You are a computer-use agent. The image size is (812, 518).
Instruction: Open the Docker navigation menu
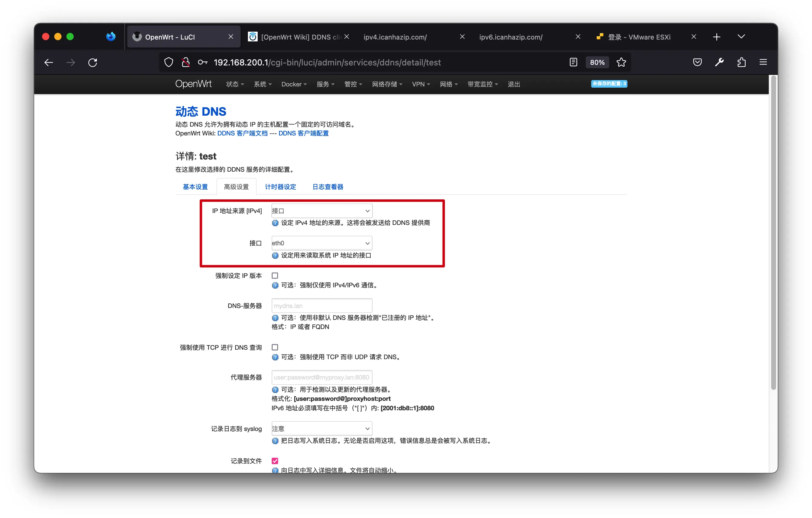[294, 84]
